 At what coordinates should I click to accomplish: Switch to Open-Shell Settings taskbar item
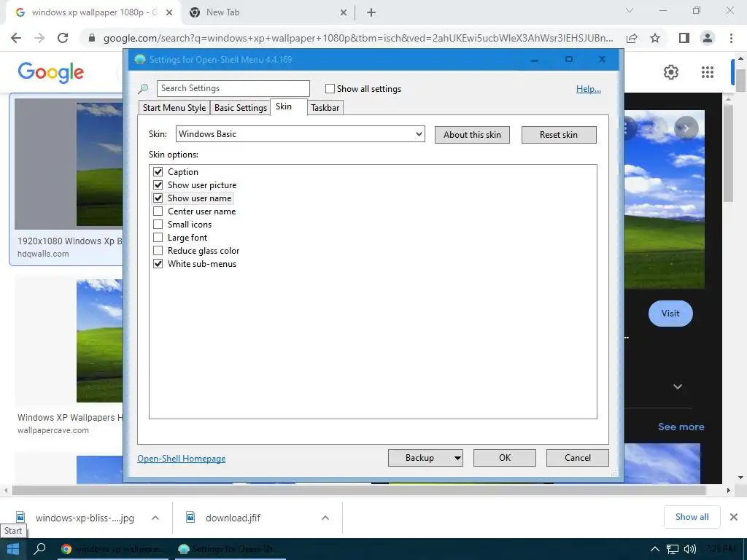pyautogui.click(x=229, y=549)
